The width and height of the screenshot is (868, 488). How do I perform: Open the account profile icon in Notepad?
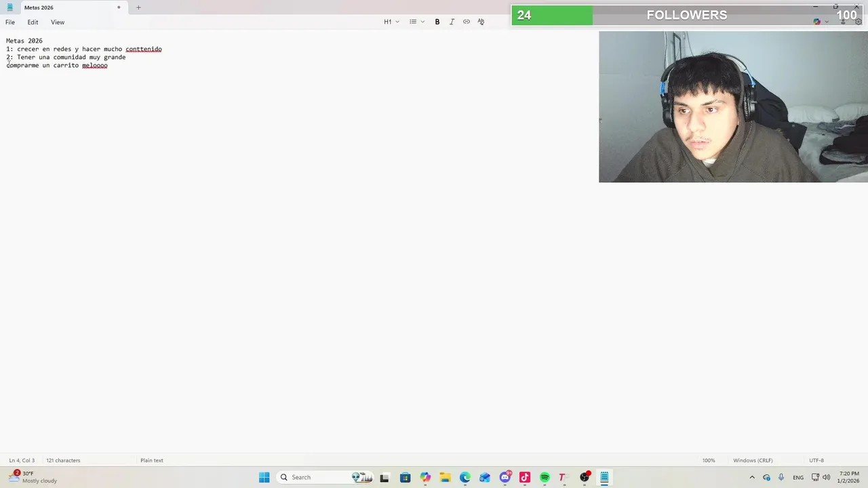click(843, 22)
